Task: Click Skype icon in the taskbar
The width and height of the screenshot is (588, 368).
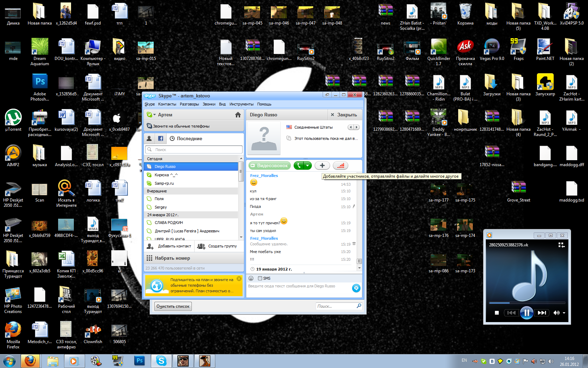Action: (161, 361)
